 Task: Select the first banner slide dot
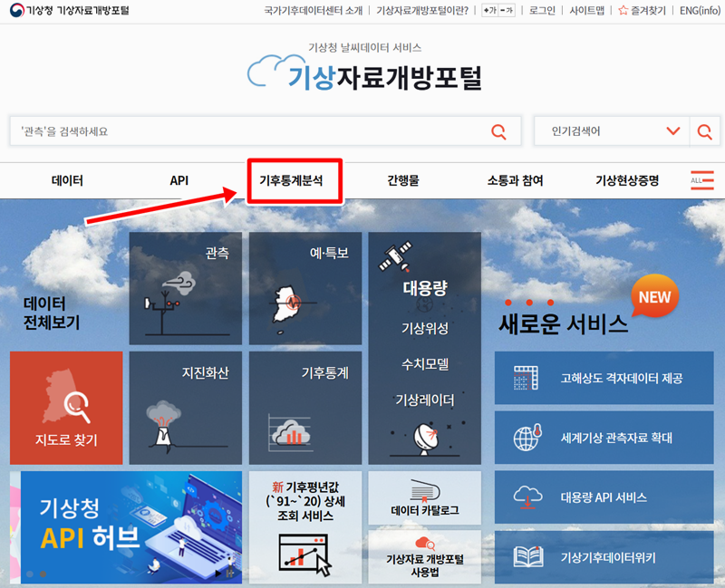[30, 574]
